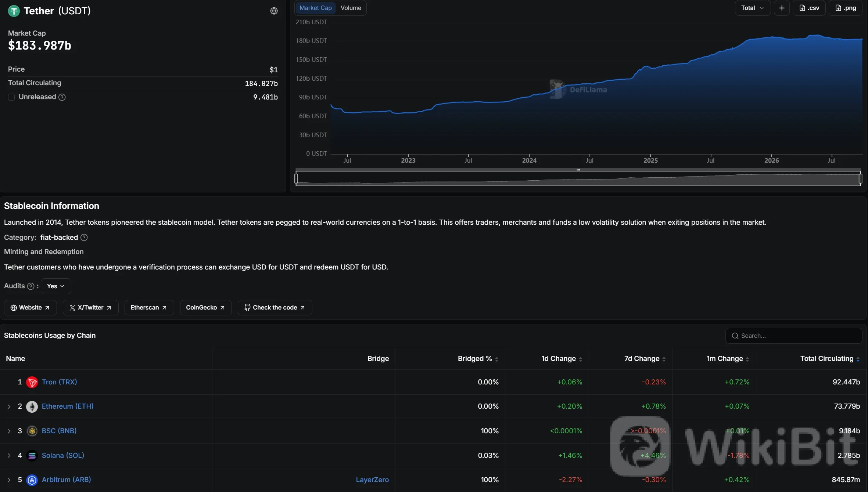The width and height of the screenshot is (868, 492).
Task: Open the Audits Yes dropdown
Action: (x=56, y=286)
